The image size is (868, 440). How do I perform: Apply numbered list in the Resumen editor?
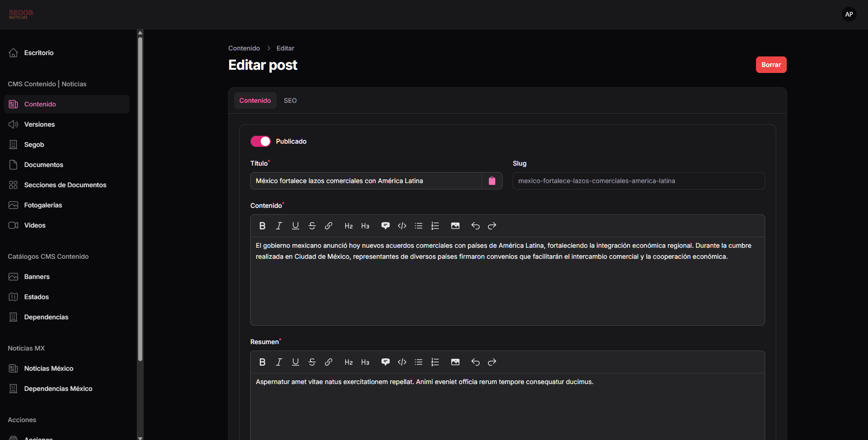(x=435, y=362)
